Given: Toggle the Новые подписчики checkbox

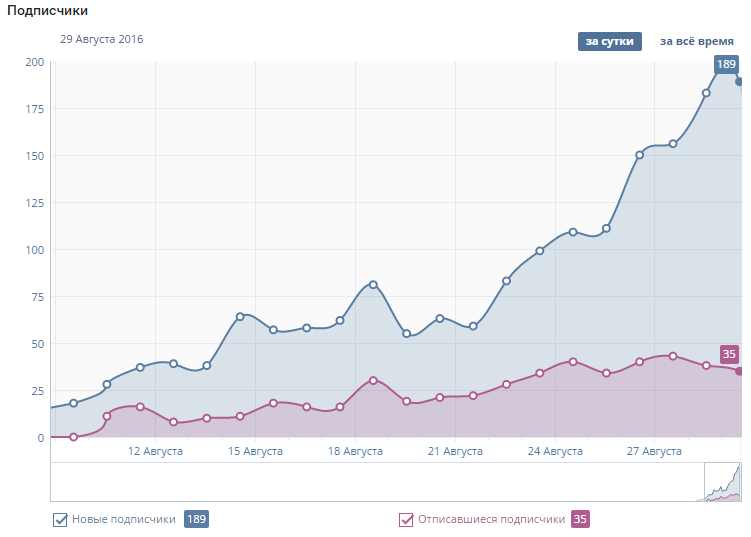Looking at the screenshot, I should pyautogui.click(x=60, y=519).
